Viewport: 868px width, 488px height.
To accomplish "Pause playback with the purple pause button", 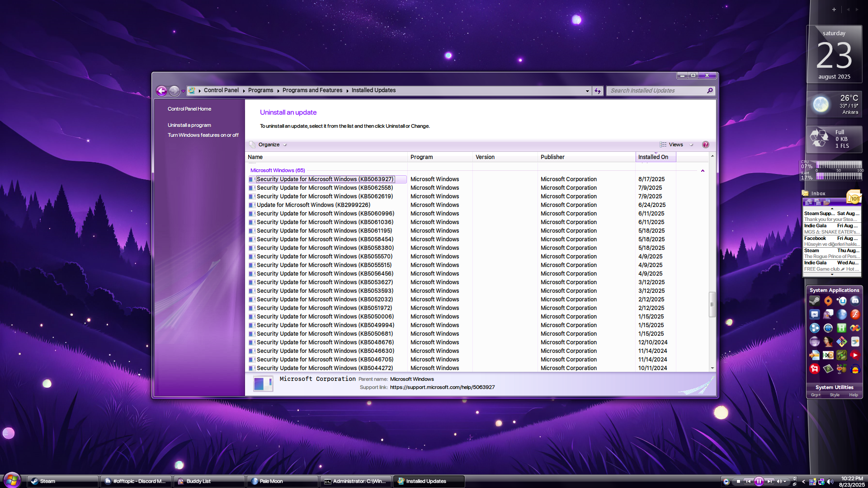I will (x=759, y=482).
